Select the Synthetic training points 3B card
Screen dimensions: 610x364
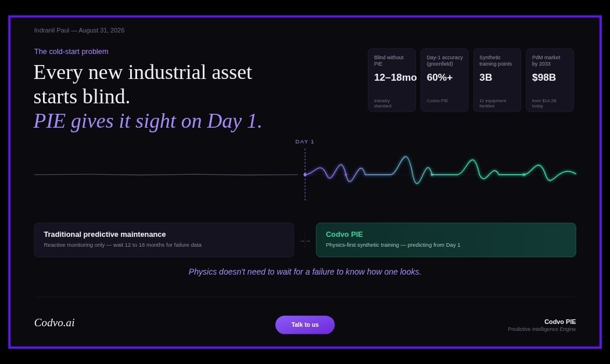(x=497, y=80)
